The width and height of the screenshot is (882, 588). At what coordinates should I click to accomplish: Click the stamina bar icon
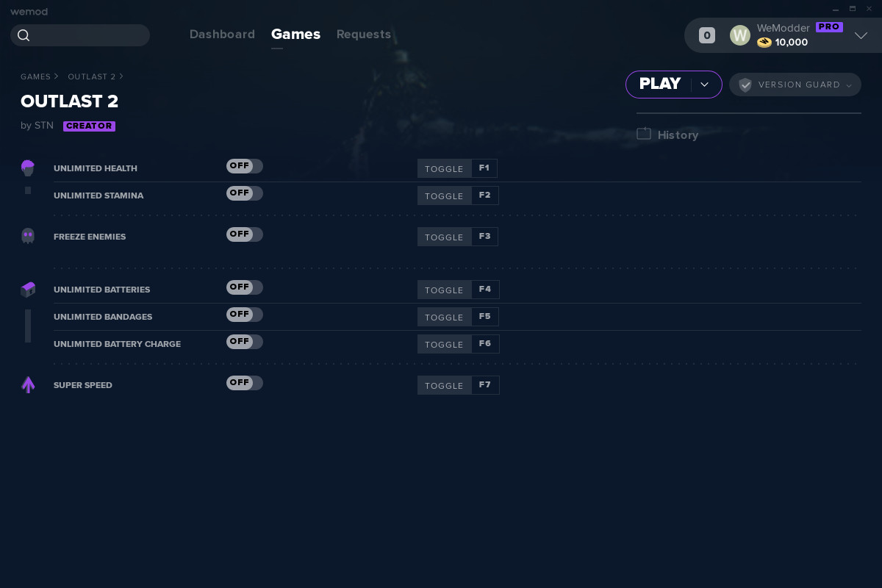point(28,190)
